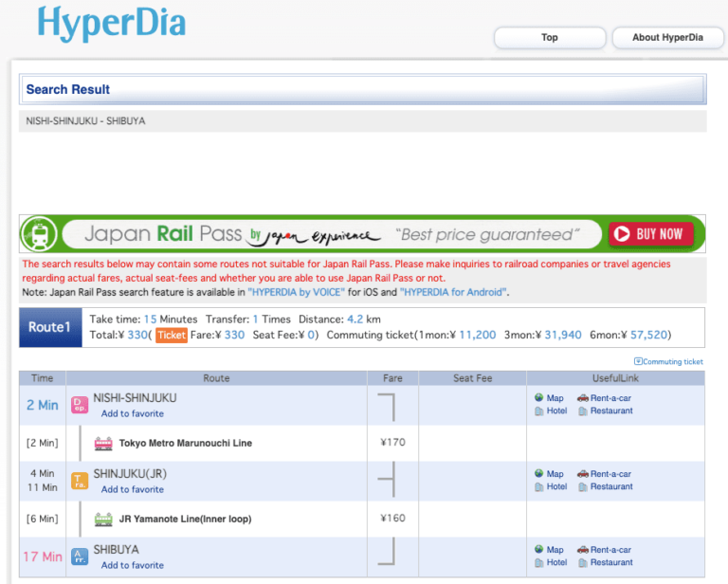Image resolution: width=728 pixels, height=584 pixels.
Task: Add NISHI-SHINJUKU to favorite
Action: pos(133,413)
